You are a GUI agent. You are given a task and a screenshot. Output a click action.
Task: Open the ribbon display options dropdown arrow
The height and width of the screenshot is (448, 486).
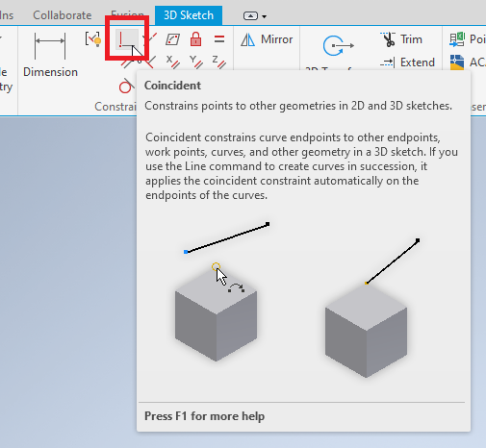click(264, 16)
